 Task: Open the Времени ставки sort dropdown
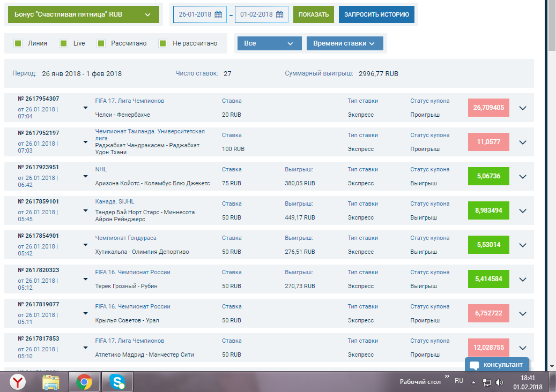pyautogui.click(x=344, y=43)
